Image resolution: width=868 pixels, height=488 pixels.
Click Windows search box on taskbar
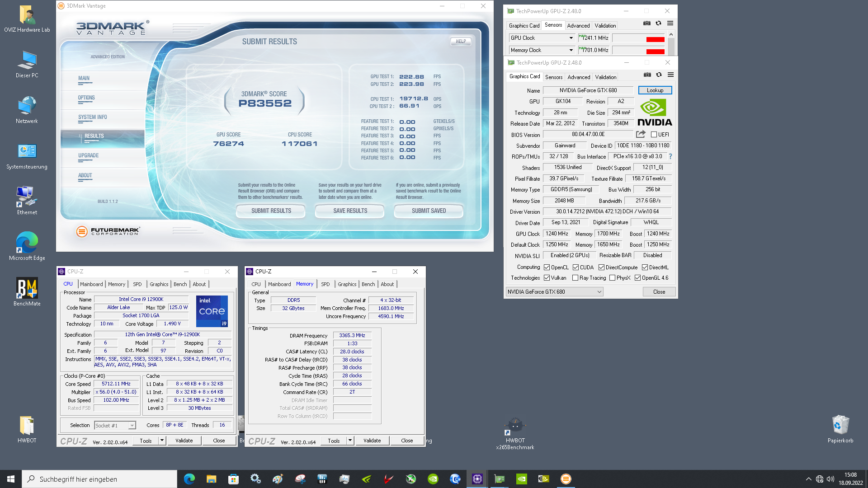[x=99, y=479]
